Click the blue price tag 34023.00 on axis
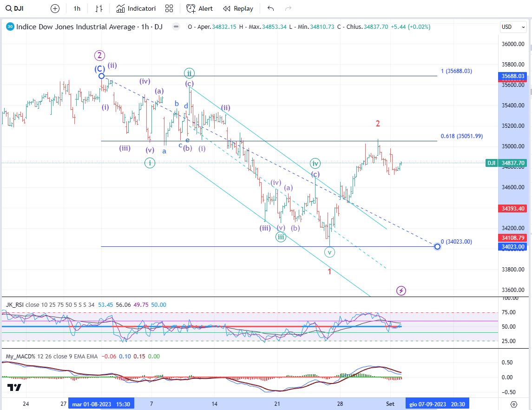 pyautogui.click(x=512, y=247)
